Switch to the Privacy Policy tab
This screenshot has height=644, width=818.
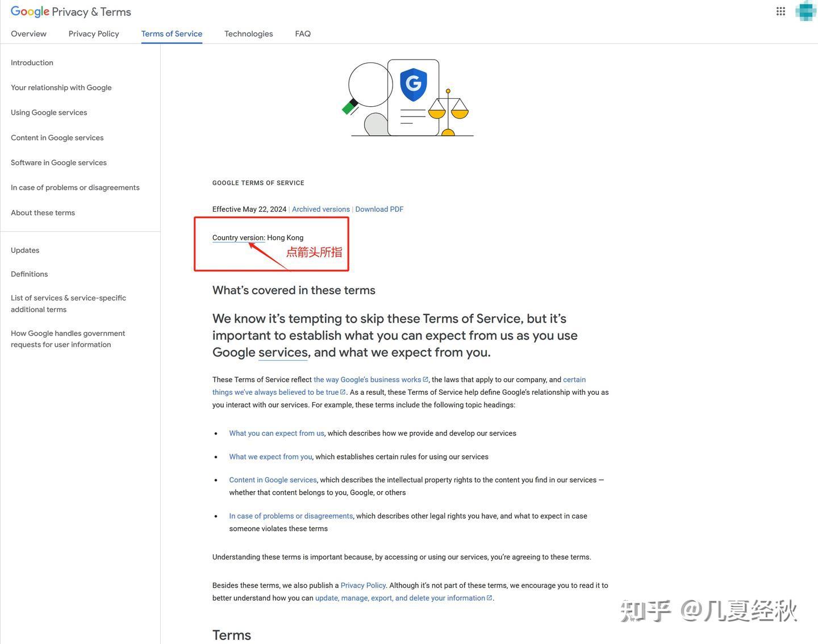[94, 34]
